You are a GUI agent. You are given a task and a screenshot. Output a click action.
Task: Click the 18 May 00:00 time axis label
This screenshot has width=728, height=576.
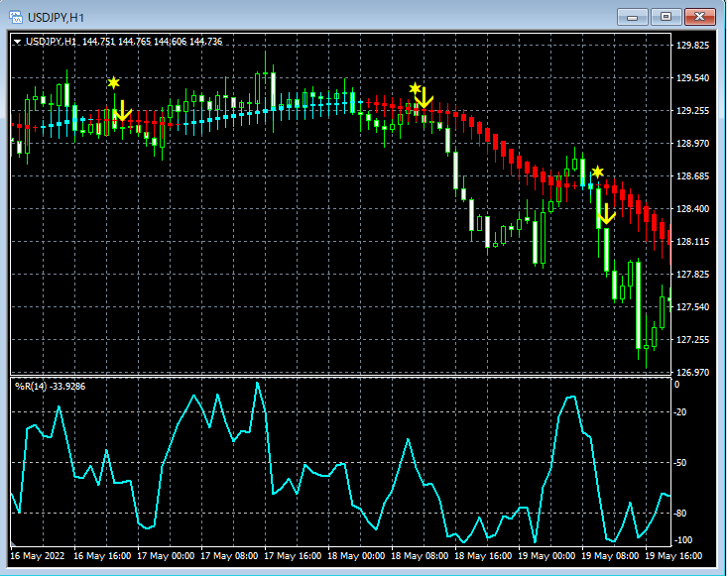[x=356, y=556]
